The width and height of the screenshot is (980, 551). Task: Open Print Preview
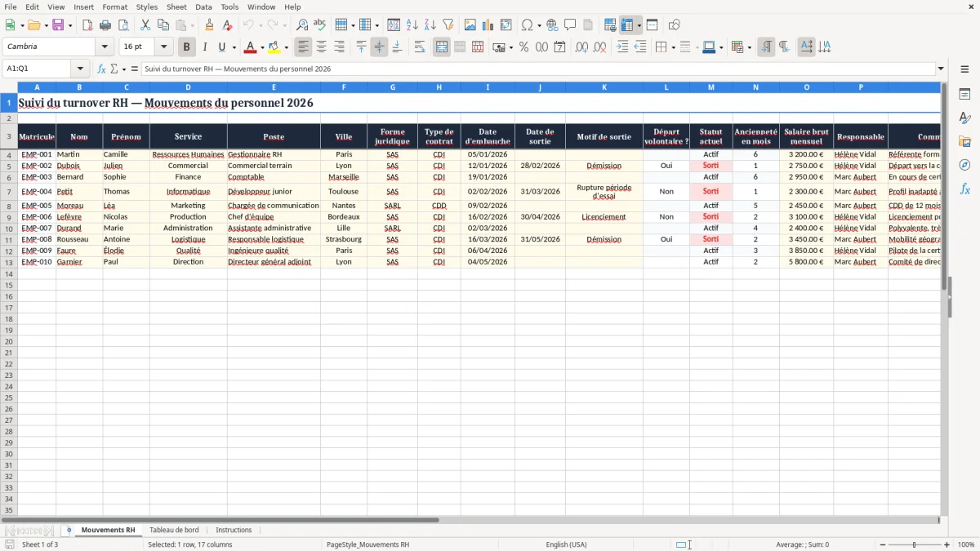[122, 25]
